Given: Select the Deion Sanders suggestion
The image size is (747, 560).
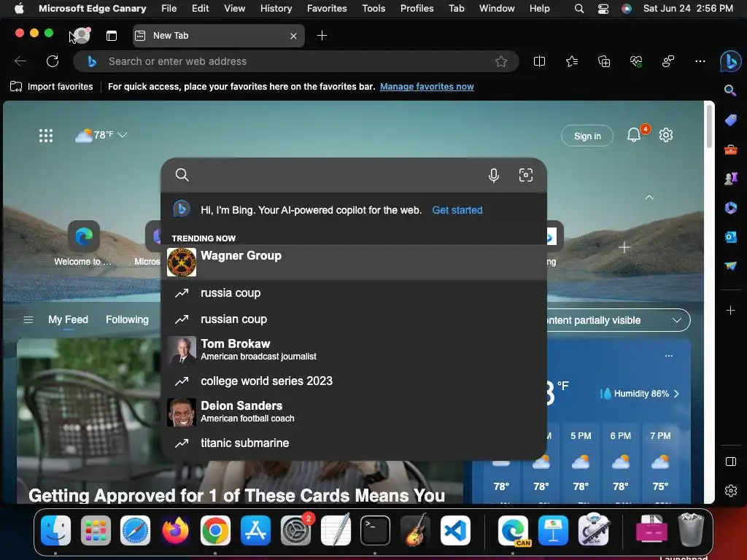Looking at the screenshot, I should [354, 412].
